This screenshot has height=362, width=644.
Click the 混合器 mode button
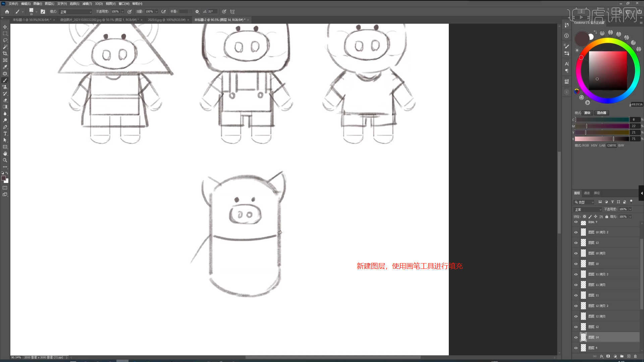601,113
